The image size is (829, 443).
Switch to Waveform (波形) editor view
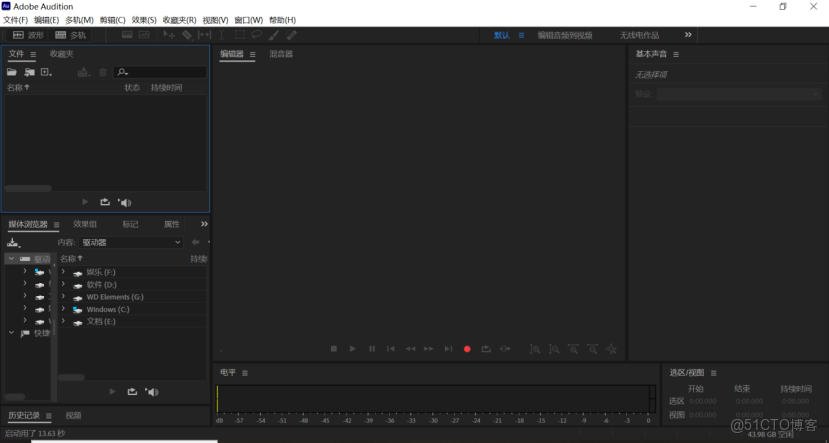click(28, 35)
